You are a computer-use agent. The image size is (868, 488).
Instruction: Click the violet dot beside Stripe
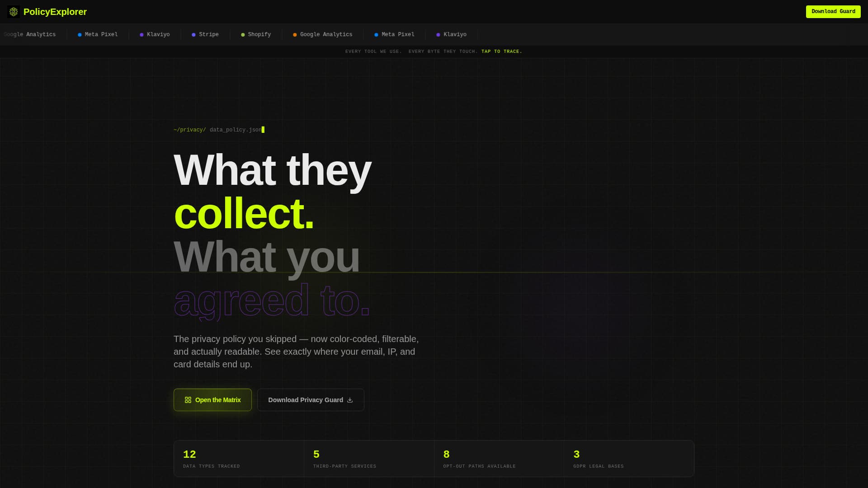coord(193,34)
